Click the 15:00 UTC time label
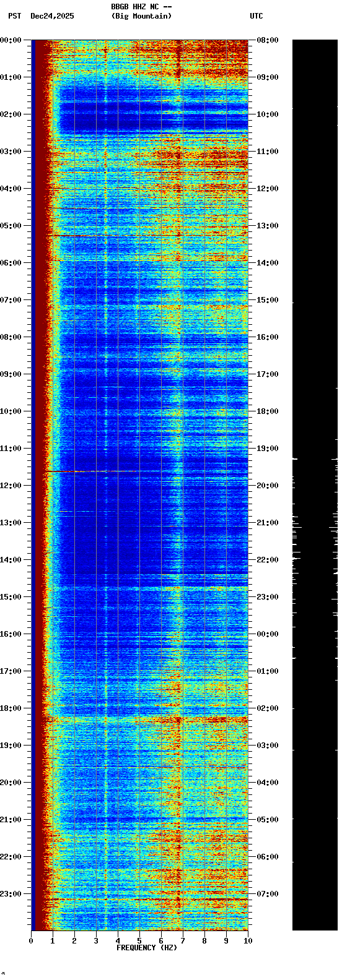Image resolution: width=342 pixels, height=980 pixels. [268, 300]
